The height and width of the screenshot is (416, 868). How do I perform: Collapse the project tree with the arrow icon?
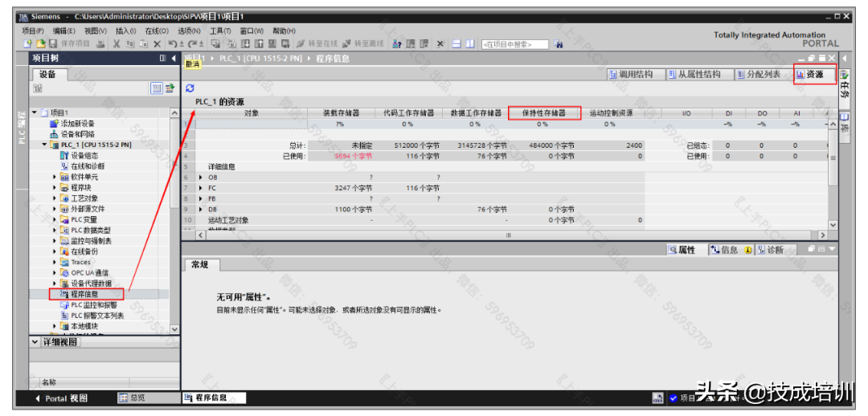click(174, 59)
